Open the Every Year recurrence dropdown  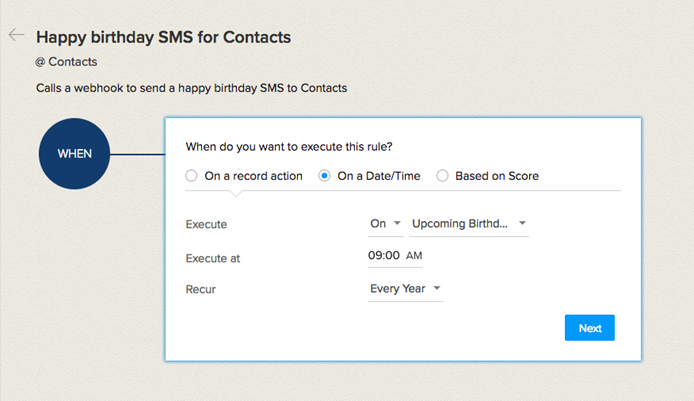(x=405, y=289)
